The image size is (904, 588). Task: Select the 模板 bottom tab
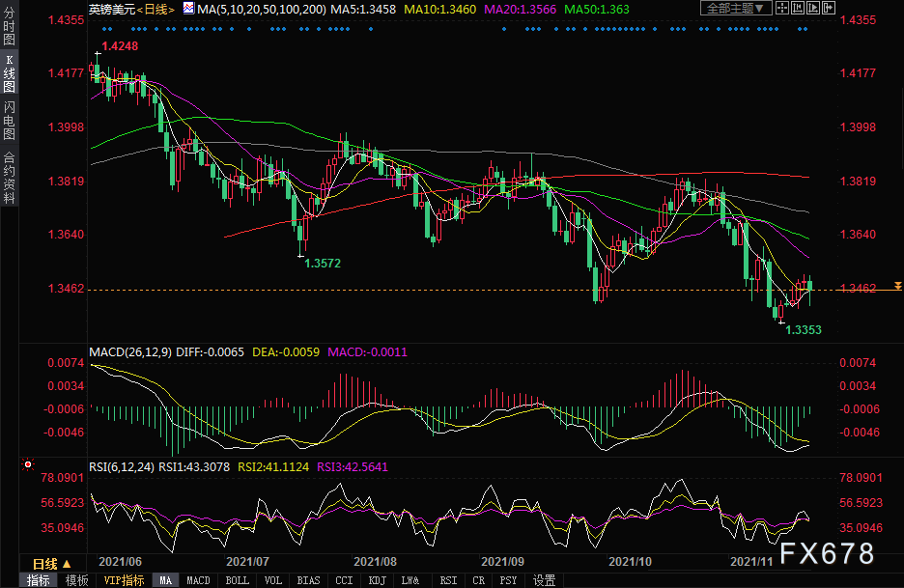(x=76, y=580)
